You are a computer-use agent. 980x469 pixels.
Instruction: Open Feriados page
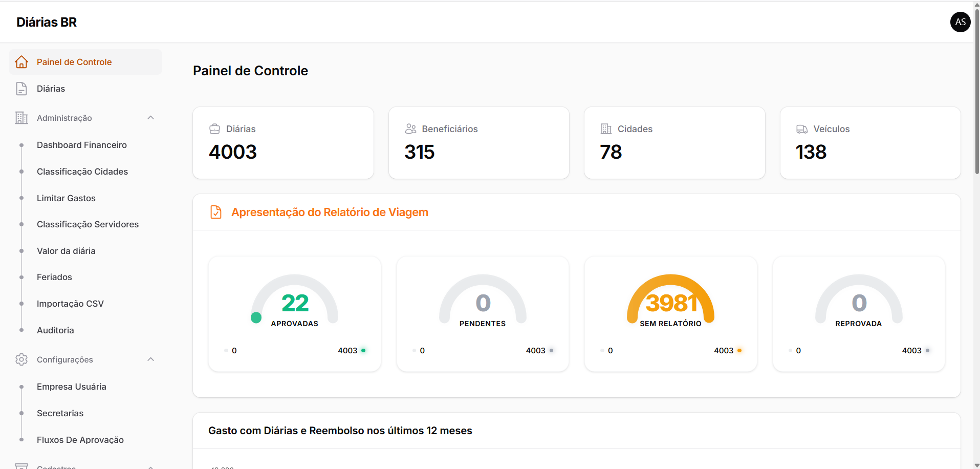pyautogui.click(x=54, y=277)
